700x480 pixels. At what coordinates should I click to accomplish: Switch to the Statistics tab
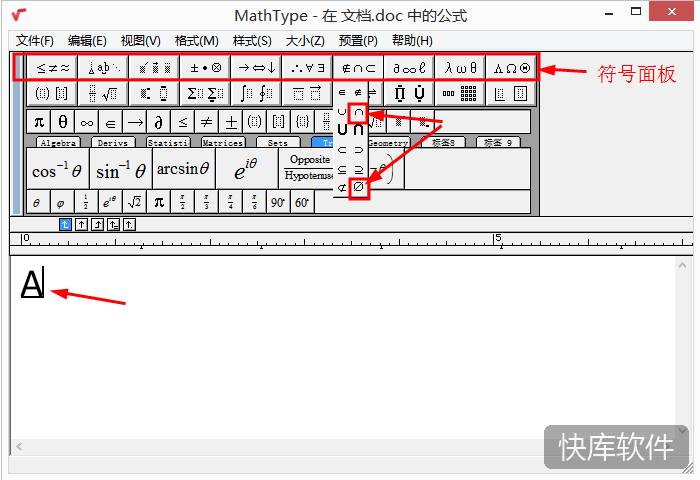[x=168, y=143]
